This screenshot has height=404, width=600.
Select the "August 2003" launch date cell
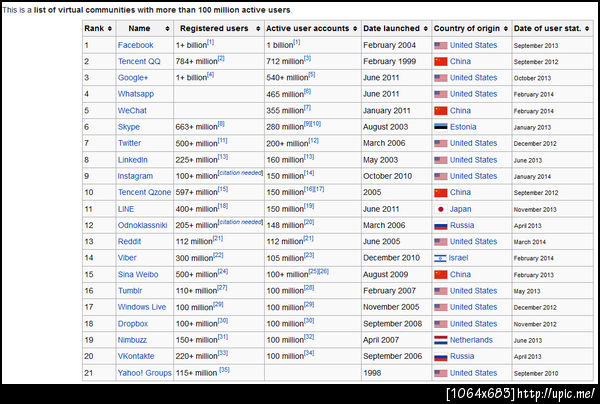tap(385, 127)
